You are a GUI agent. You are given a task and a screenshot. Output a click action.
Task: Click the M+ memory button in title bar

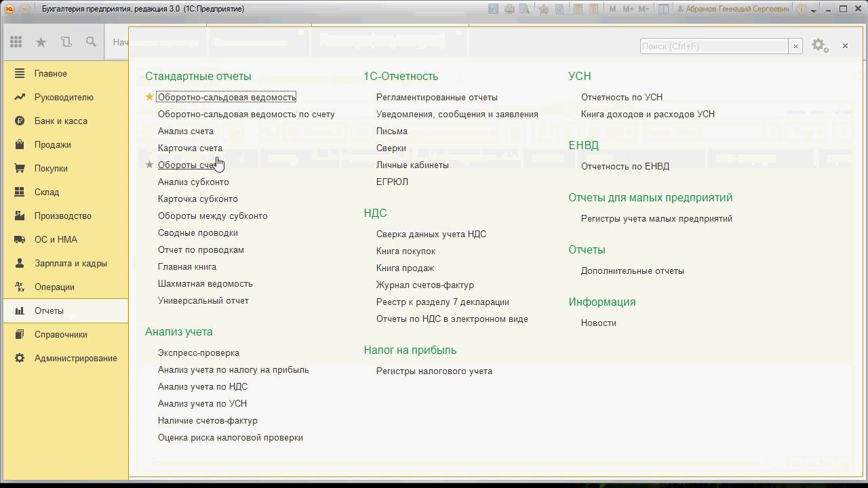628,9
